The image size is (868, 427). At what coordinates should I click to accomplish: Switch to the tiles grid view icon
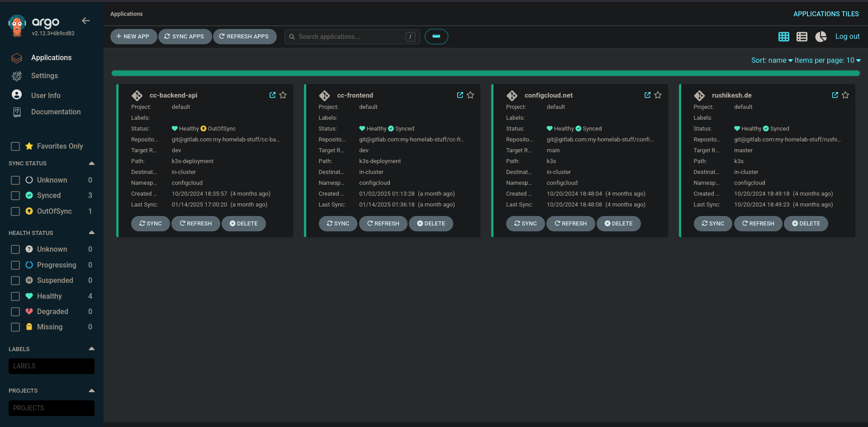click(783, 37)
